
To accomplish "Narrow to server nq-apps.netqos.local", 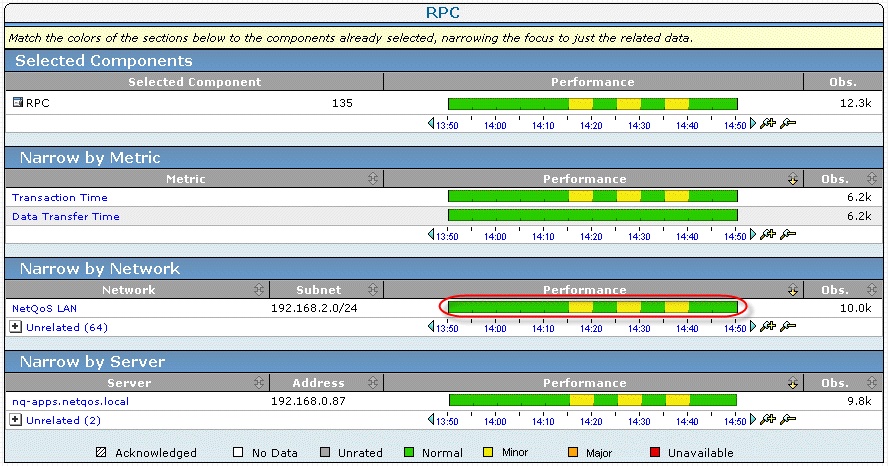I will pos(70,401).
